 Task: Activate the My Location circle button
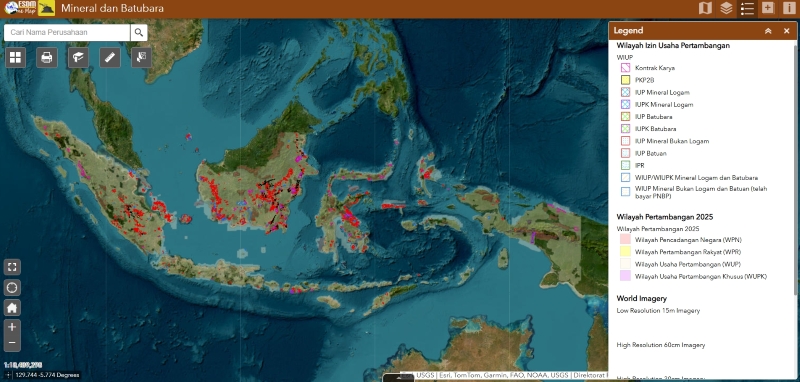click(12, 288)
